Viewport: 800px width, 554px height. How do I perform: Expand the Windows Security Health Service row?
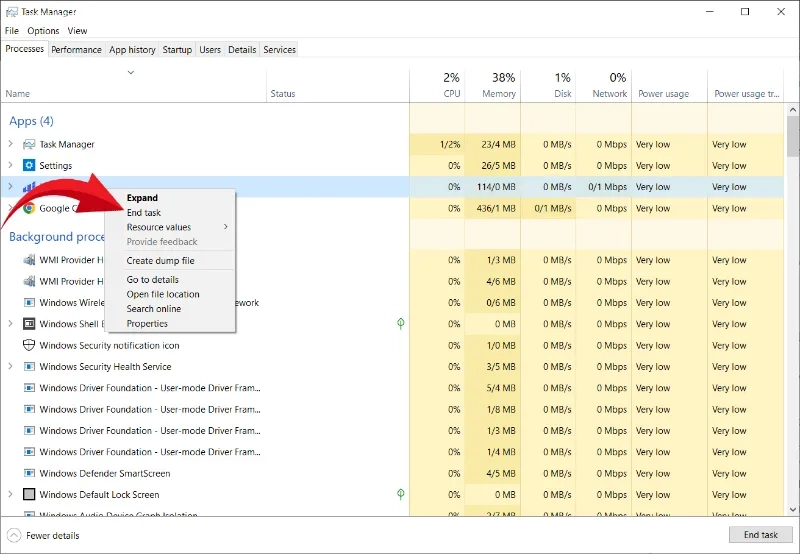(10, 366)
